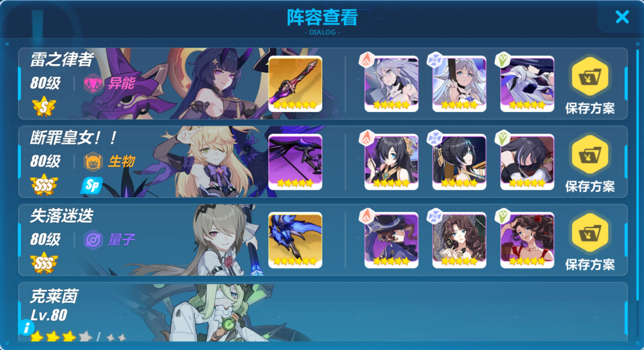Select the 断罪皇女 purple bow weapon icon

pyautogui.click(x=295, y=162)
